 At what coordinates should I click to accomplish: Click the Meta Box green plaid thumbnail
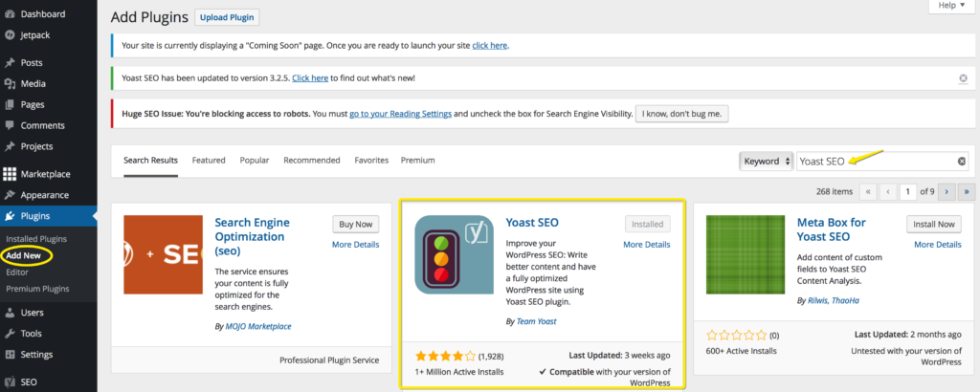(x=745, y=254)
